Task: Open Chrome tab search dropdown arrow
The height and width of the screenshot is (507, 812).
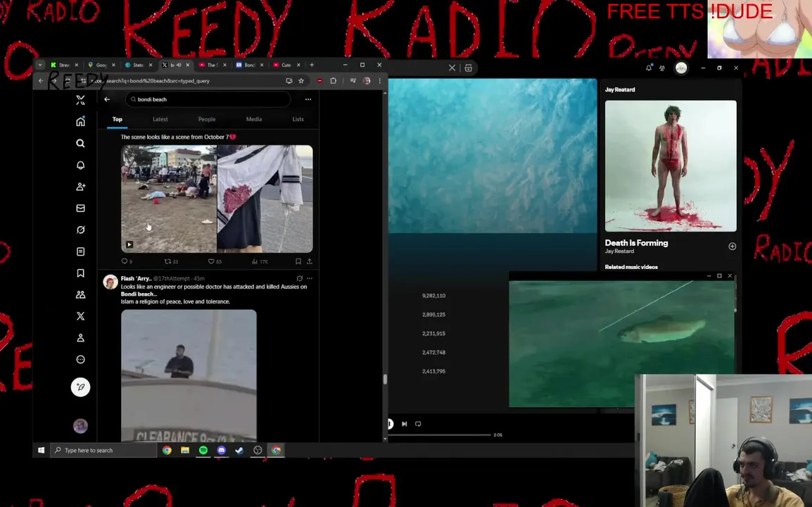Action: [x=40, y=65]
